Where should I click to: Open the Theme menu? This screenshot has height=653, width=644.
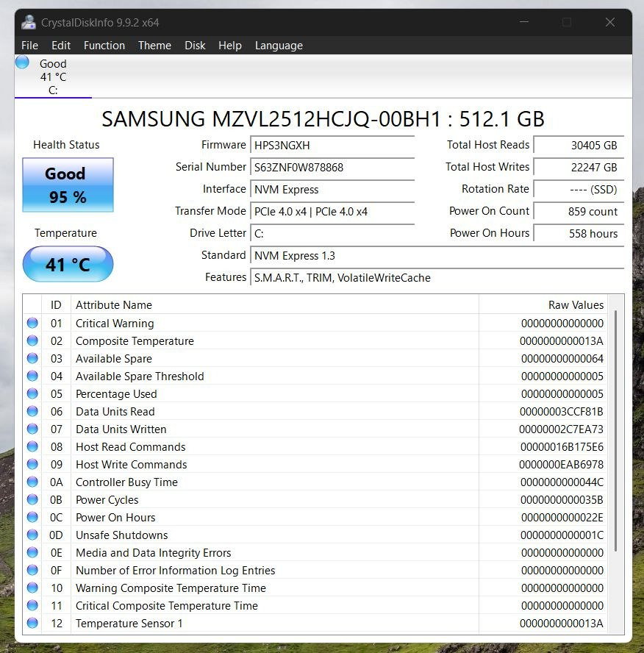click(155, 46)
